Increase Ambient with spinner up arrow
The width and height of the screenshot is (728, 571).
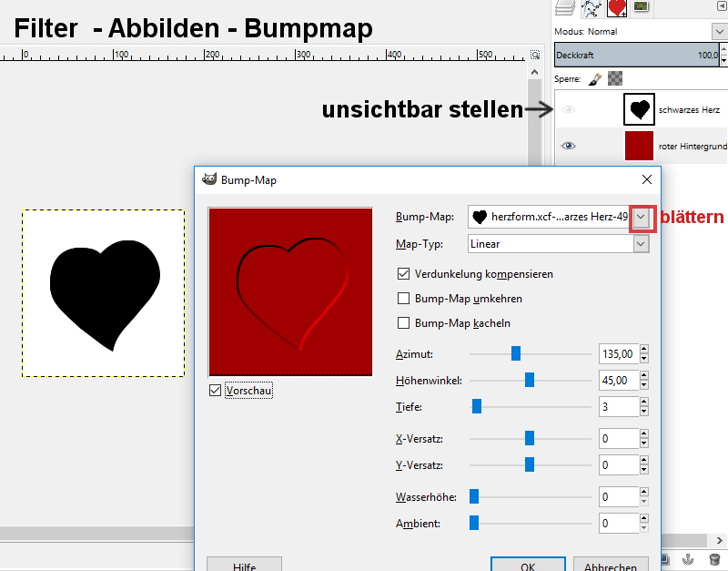[x=644, y=518]
